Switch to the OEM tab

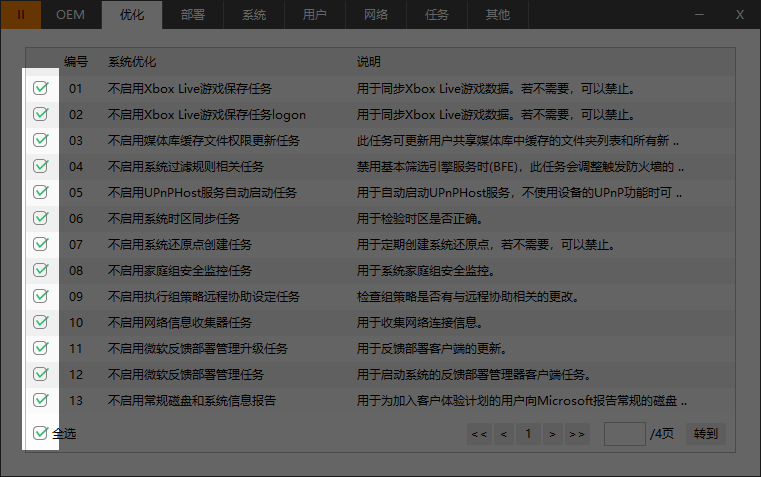click(70, 14)
